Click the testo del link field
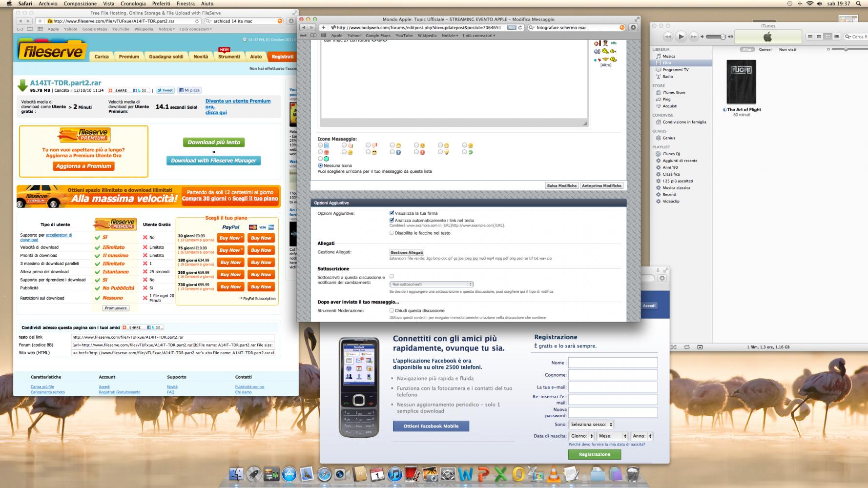 point(173,337)
